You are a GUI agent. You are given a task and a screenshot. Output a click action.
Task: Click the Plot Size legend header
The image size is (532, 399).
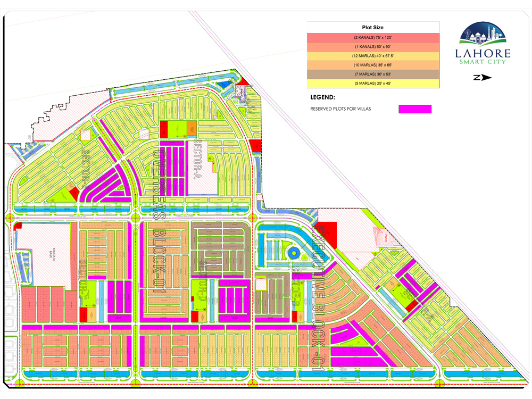click(373, 27)
